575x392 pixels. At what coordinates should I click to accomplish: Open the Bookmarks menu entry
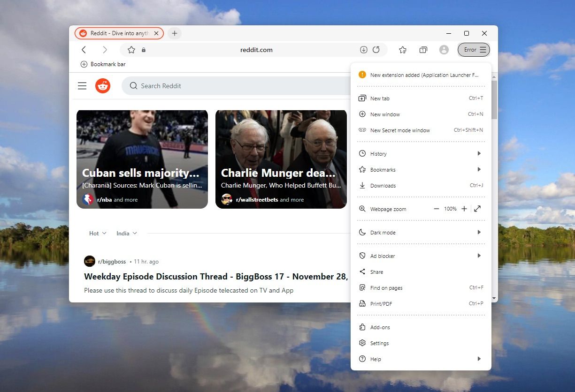(383, 169)
